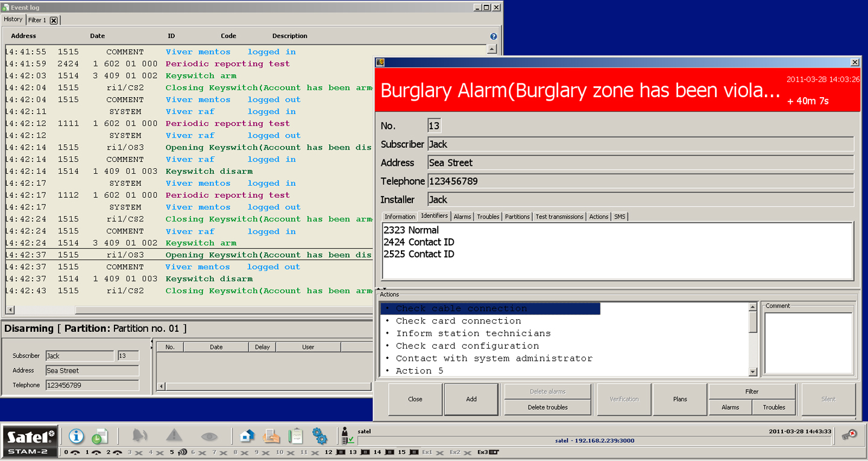Image resolution: width=868 pixels, height=461 pixels.
Task: Switch to the Test transmissions tab
Action: 559,217
